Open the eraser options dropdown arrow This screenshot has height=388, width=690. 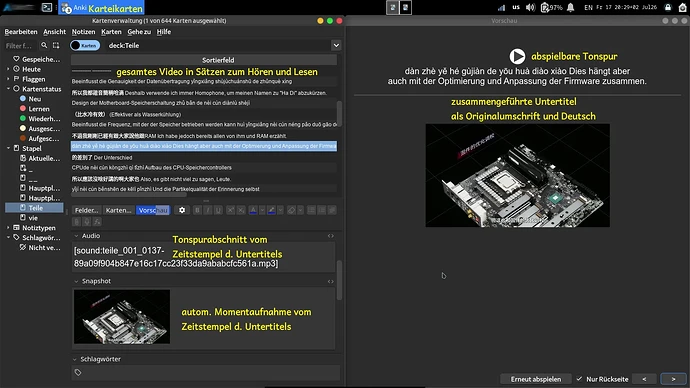301,210
